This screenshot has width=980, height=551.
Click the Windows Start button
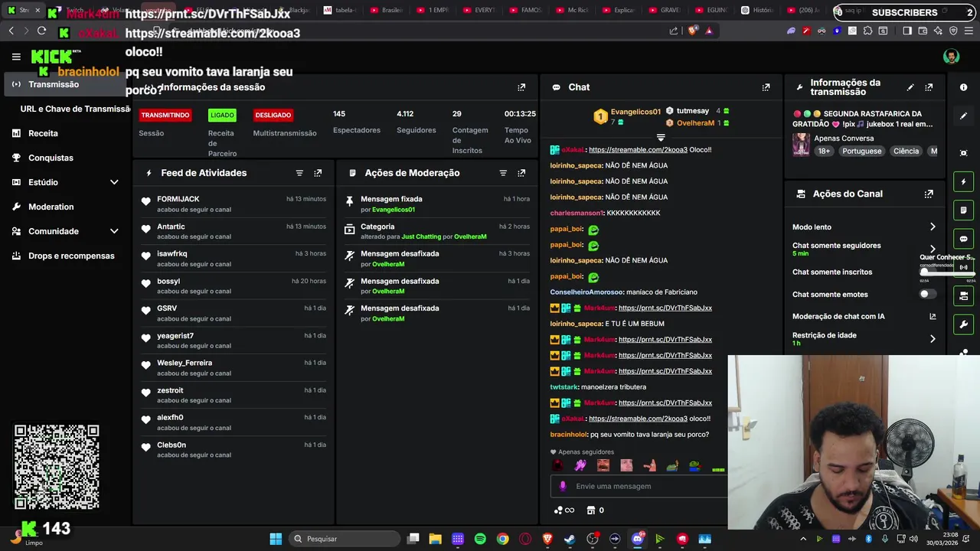276,539
